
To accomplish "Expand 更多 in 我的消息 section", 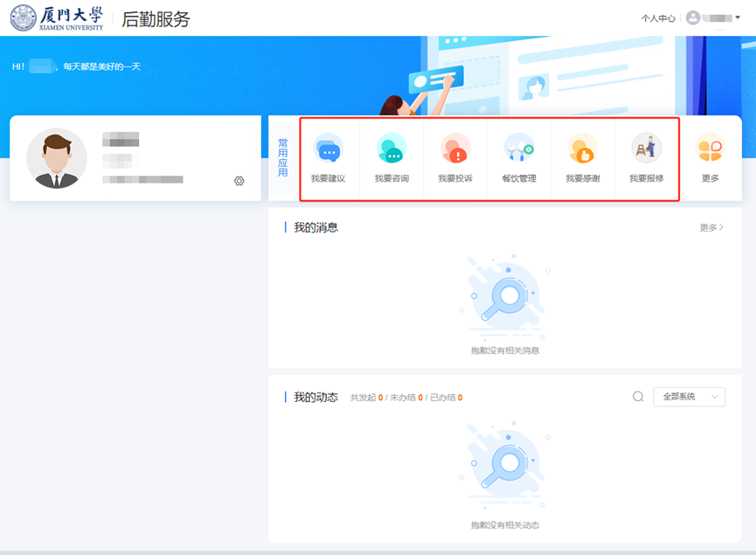I will coord(711,227).
